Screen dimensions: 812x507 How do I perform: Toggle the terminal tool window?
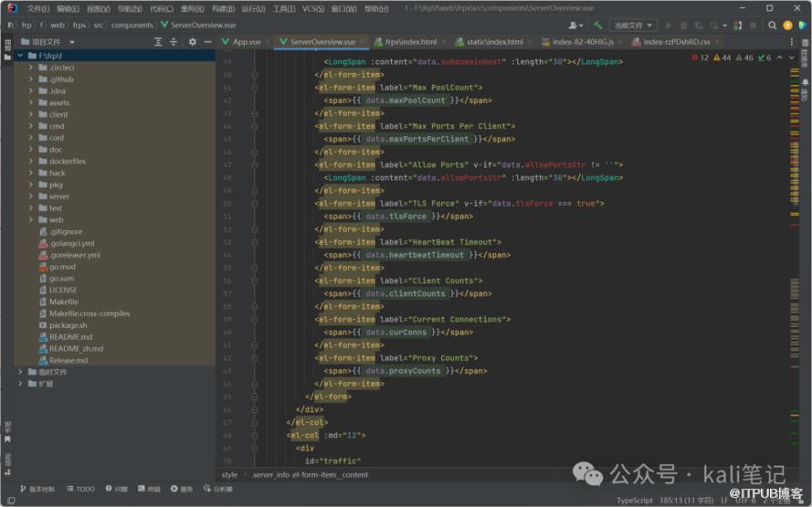click(x=149, y=489)
